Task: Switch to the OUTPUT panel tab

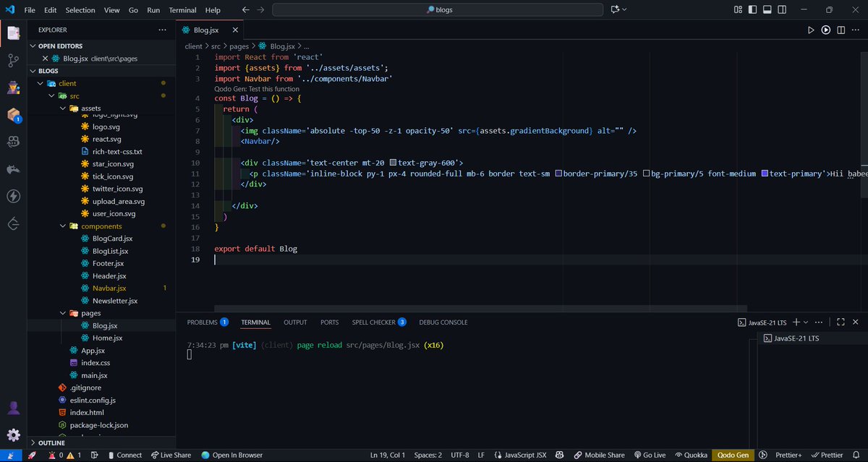Action: [295, 322]
